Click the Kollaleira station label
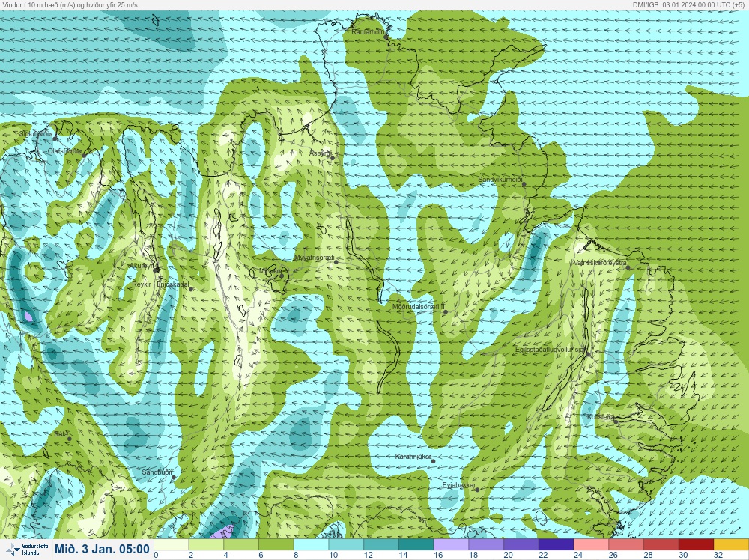The image size is (749, 560). point(601,417)
